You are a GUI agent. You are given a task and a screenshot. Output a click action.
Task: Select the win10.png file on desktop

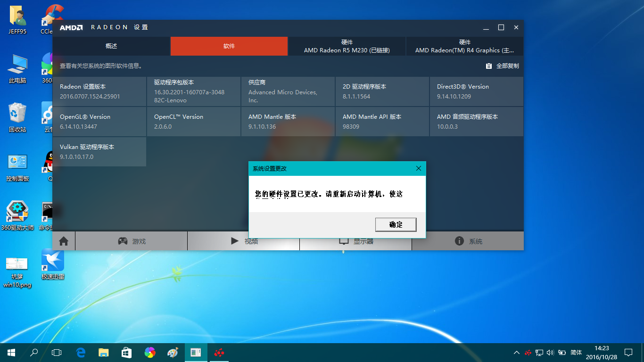pyautogui.click(x=17, y=272)
